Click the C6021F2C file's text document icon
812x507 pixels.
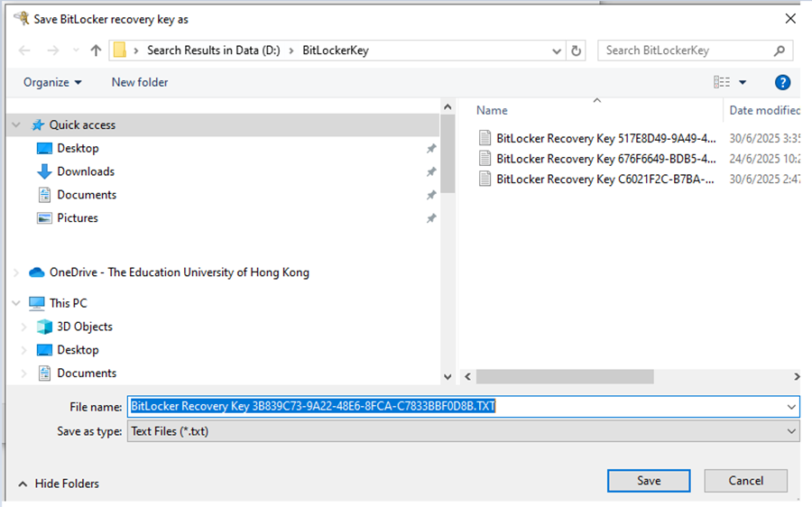point(484,179)
